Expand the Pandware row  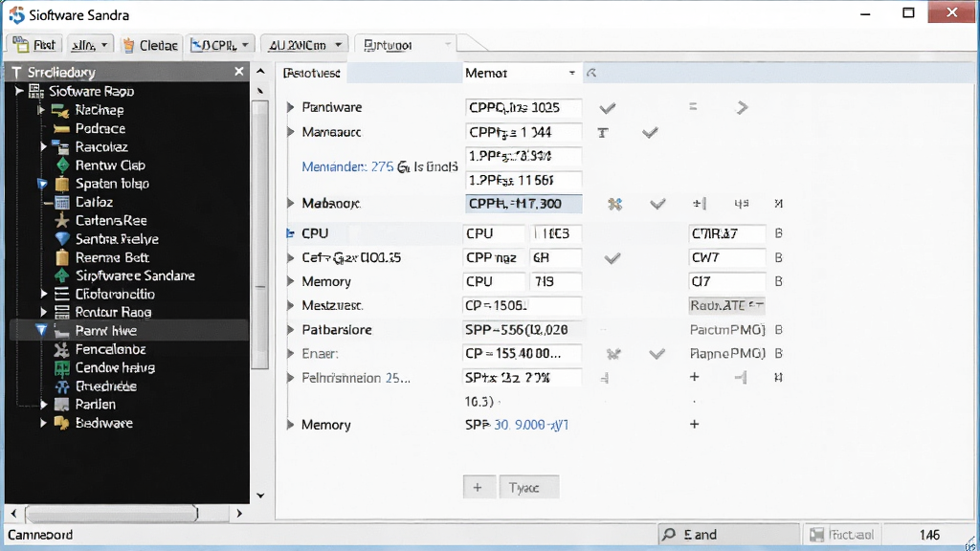[x=291, y=107]
